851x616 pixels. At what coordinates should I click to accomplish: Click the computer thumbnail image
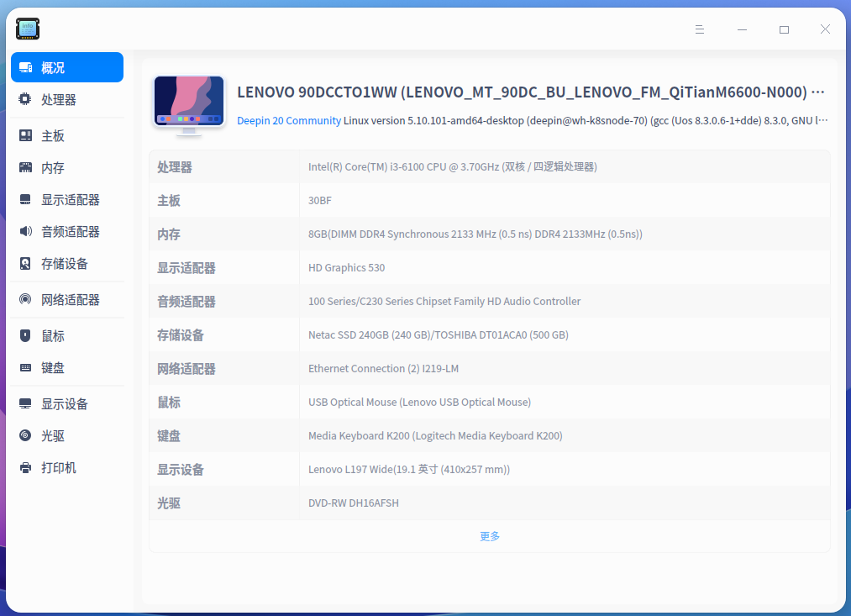coord(188,101)
